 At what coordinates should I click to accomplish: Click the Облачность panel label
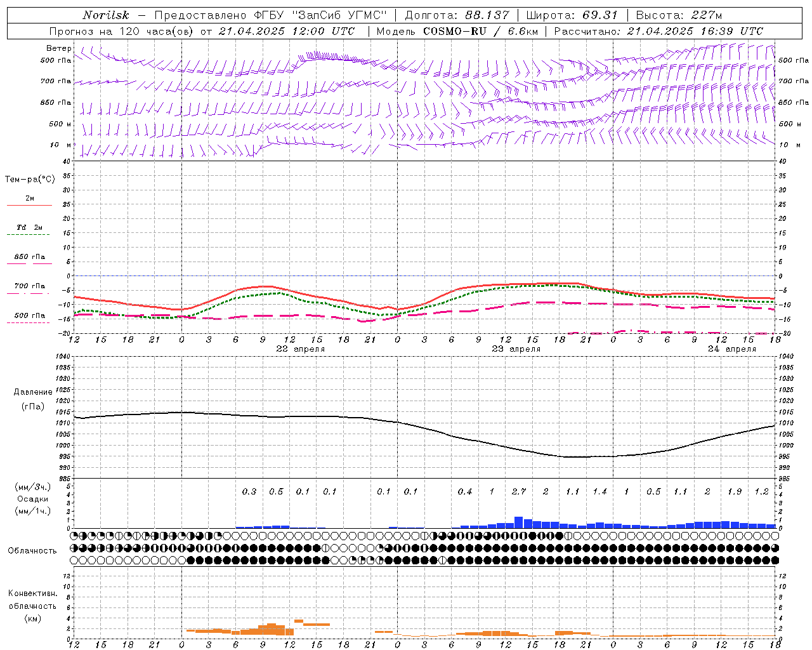coord(32,551)
